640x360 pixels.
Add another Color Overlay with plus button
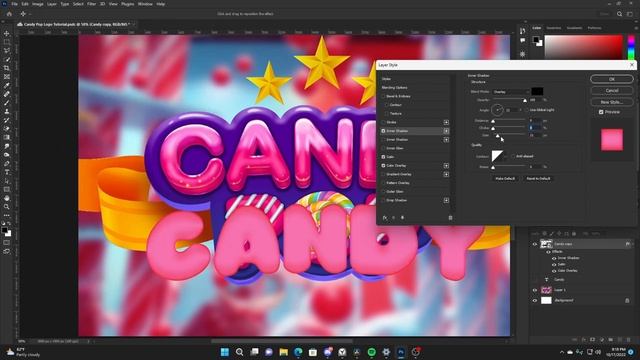pos(446,166)
